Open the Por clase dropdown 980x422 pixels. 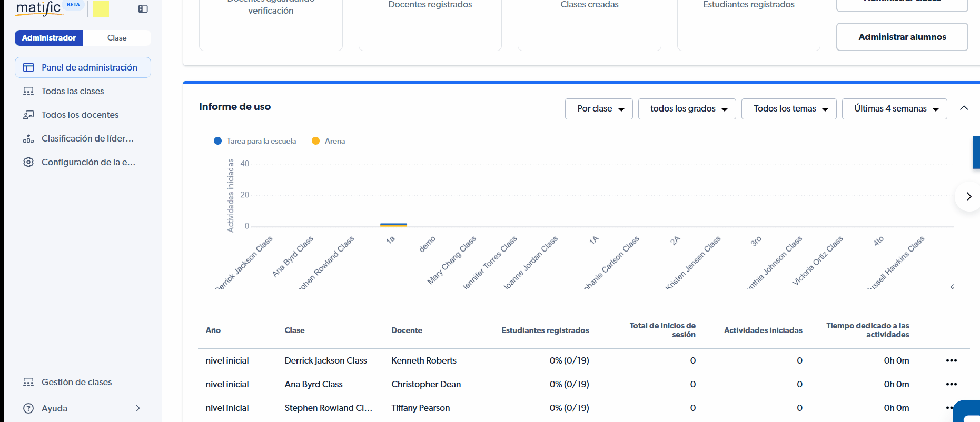[x=599, y=109]
